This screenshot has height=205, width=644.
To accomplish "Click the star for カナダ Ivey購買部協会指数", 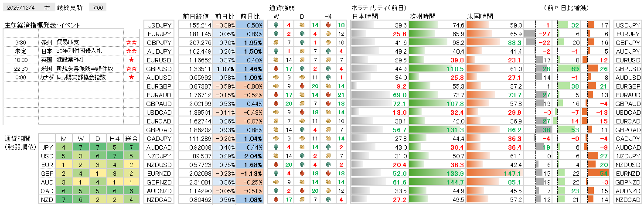I will pos(131,77).
